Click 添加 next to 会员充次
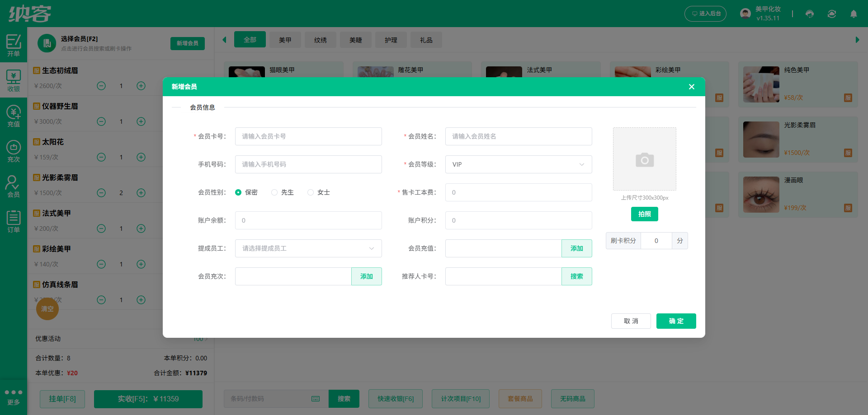This screenshot has height=415, width=868. tap(367, 276)
